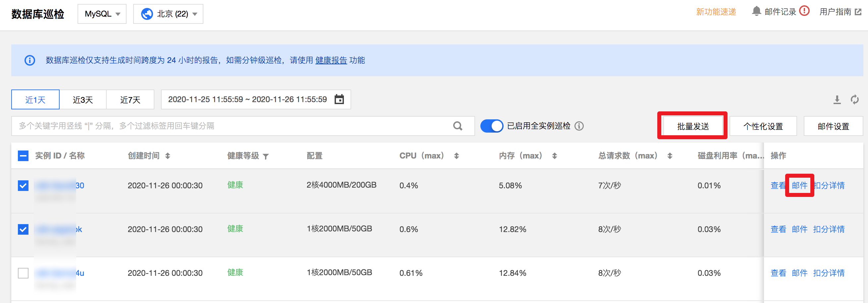Click the refresh icon above the table
This screenshot has height=303, width=868.
point(854,100)
